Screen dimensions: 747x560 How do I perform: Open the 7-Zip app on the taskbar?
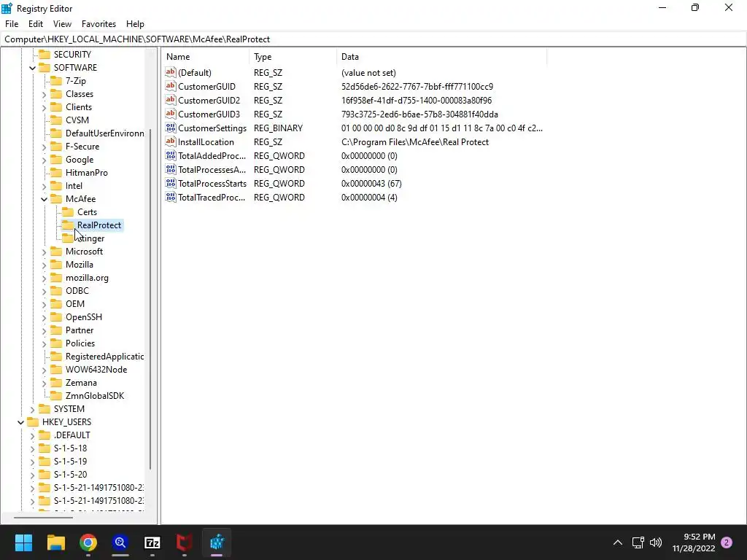coord(152,542)
